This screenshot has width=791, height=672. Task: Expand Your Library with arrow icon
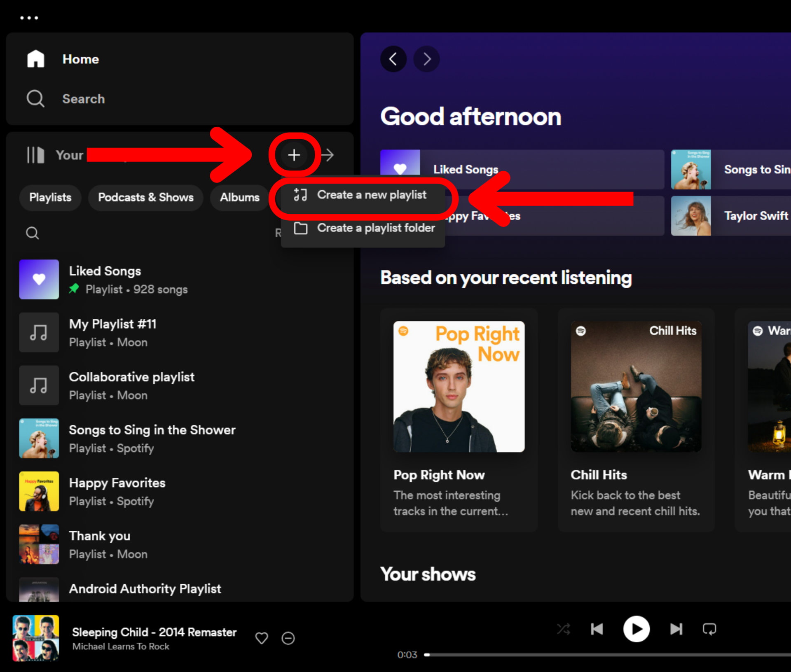pyautogui.click(x=328, y=155)
